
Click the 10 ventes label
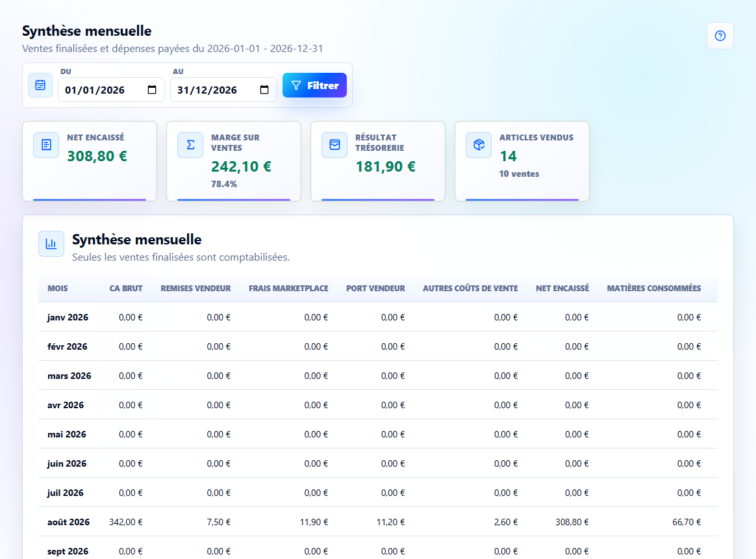pyautogui.click(x=520, y=174)
